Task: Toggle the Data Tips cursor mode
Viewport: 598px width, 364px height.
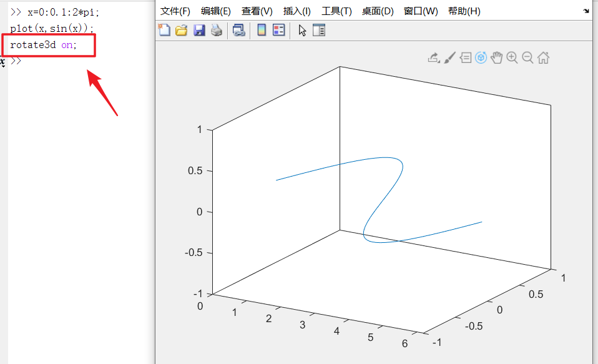Action: click(466, 57)
